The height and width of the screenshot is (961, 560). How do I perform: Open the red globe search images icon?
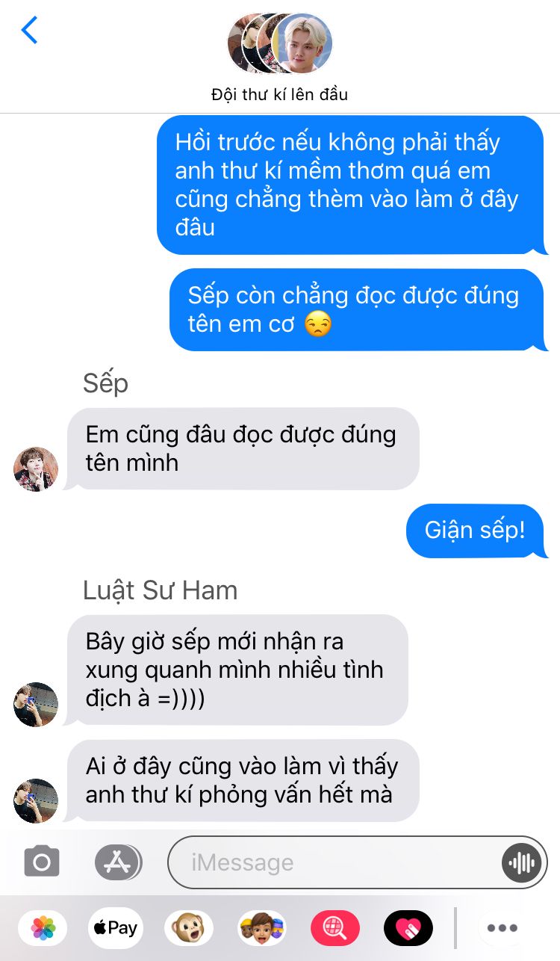click(x=335, y=928)
